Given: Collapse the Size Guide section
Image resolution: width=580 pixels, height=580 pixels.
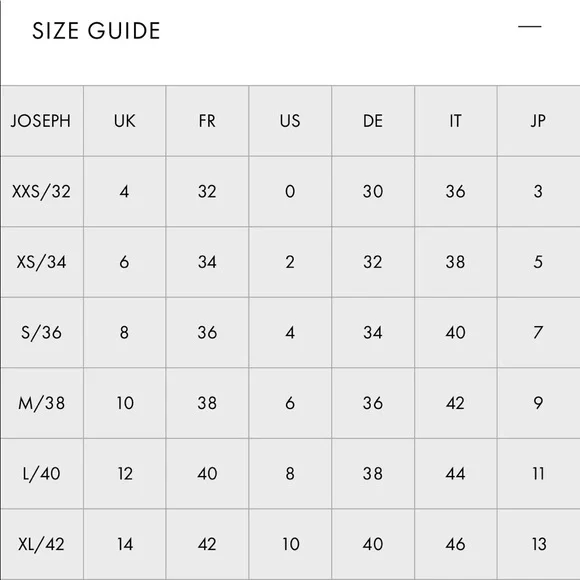Looking at the screenshot, I should tap(529, 27).
